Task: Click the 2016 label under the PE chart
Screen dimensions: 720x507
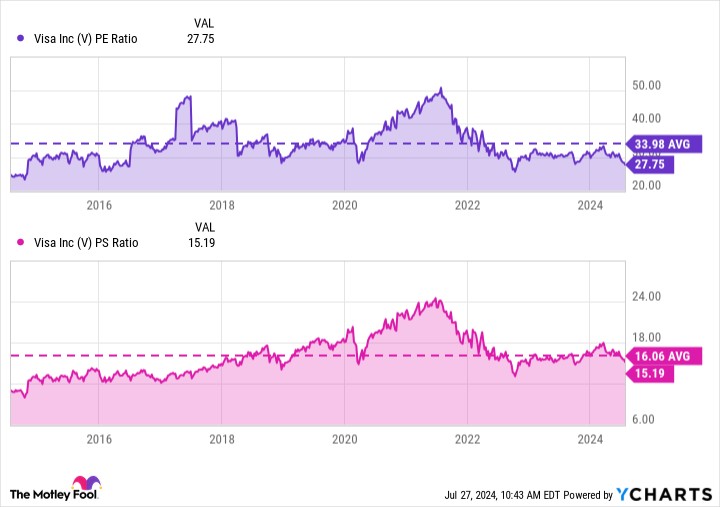Action: tap(98, 205)
